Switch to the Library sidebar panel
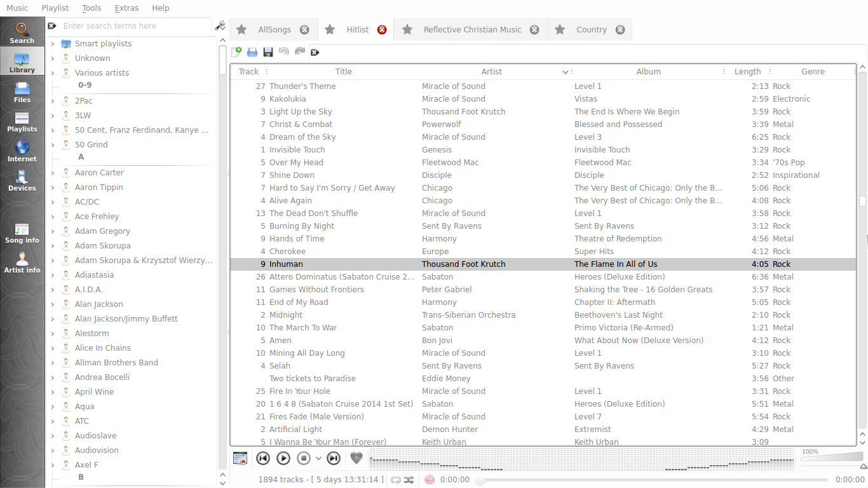868x488 pixels. [x=22, y=62]
